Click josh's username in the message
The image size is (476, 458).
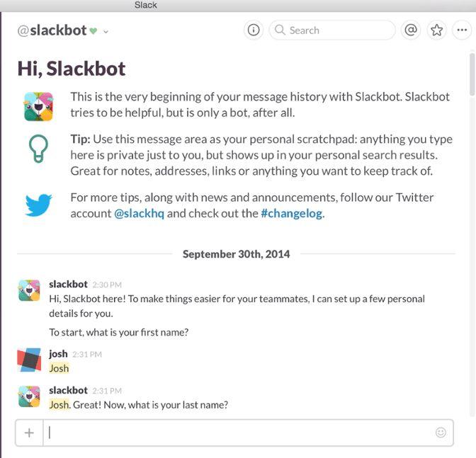tap(58, 353)
